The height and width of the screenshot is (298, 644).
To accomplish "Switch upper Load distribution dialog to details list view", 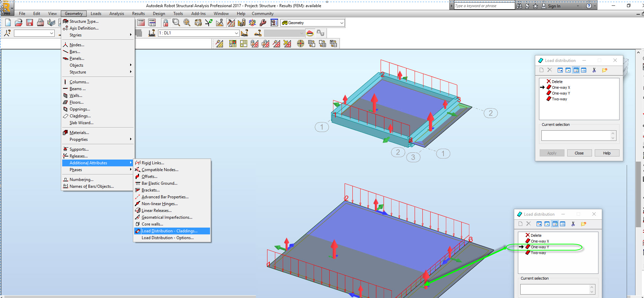I will click(584, 70).
